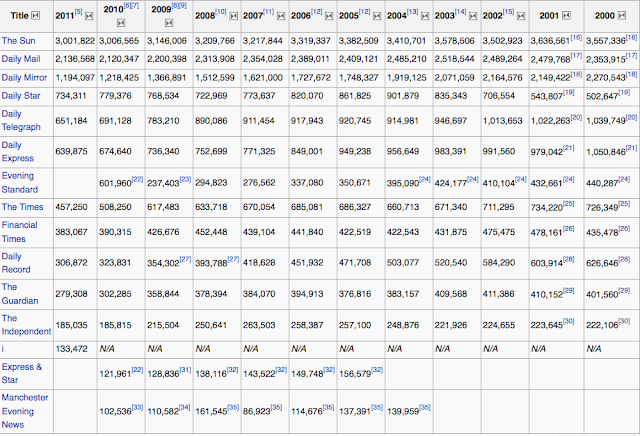Open the Manchester Evening News link
The height and width of the screenshot is (436, 640).
coord(24,411)
